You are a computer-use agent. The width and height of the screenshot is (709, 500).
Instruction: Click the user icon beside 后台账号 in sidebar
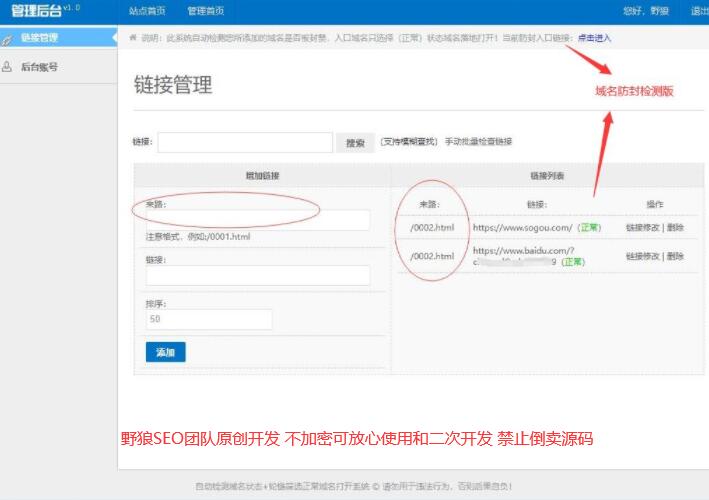(x=8, y=67)
